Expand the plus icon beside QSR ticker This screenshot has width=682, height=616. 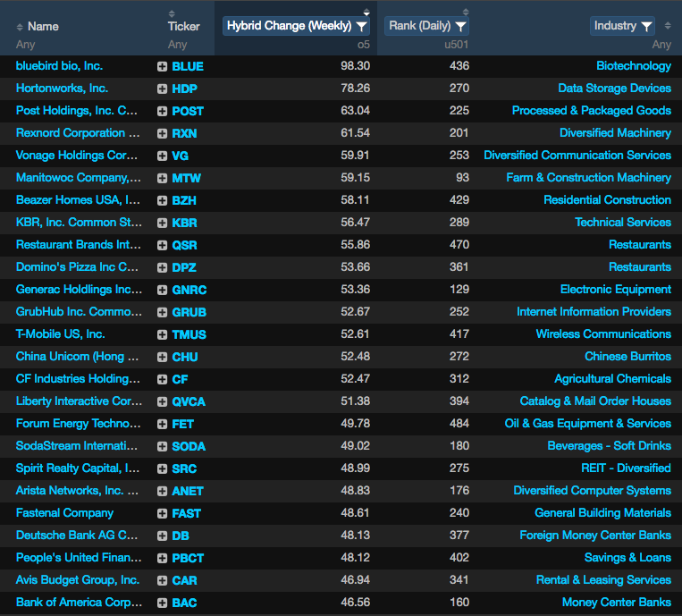(162, 245)
